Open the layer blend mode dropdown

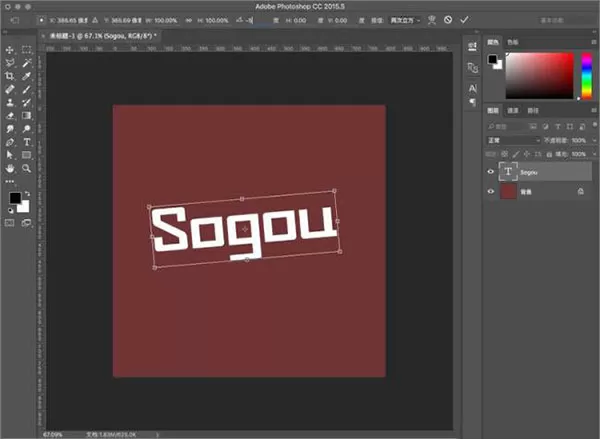click(x=513, y=140)
